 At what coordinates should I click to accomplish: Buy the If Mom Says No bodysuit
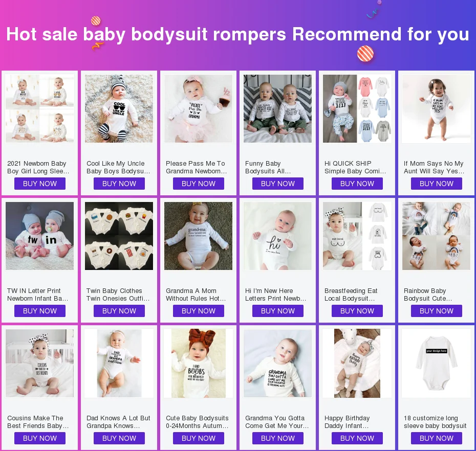[437, 184]
